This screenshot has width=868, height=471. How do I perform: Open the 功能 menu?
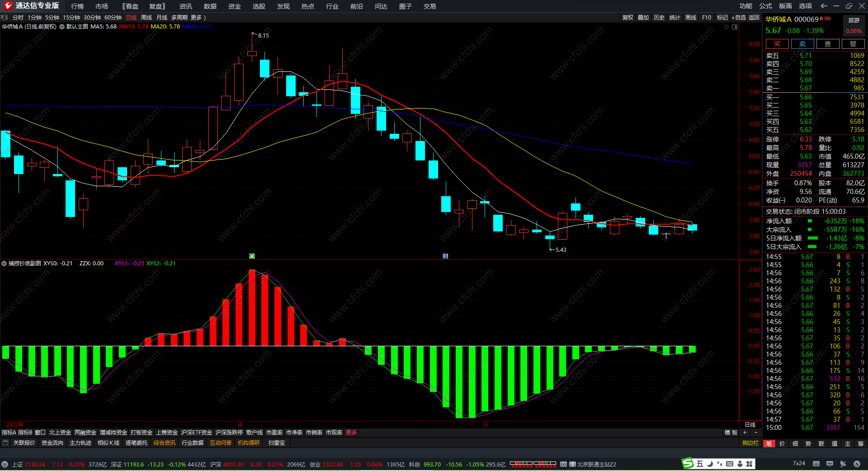click(746, 6)
